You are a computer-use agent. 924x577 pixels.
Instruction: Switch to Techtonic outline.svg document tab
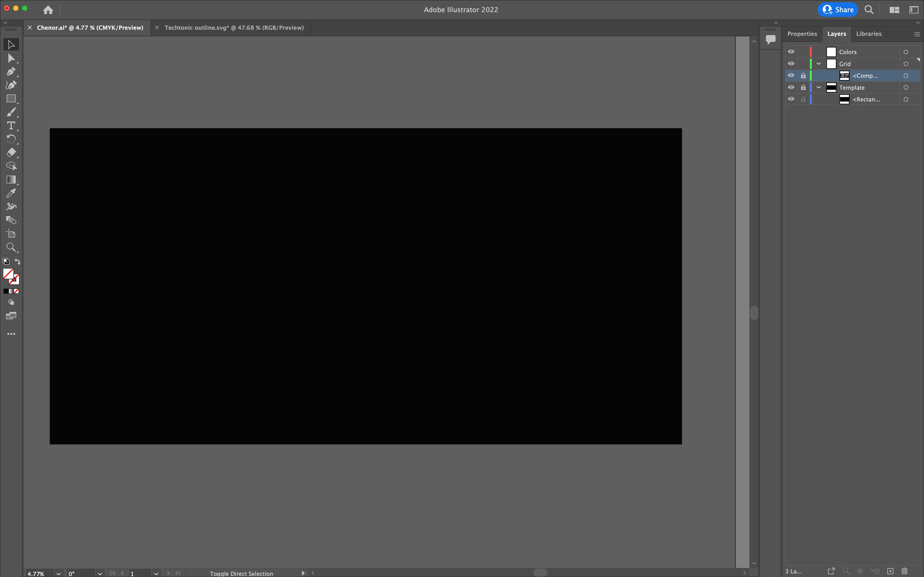coord(234,27)
